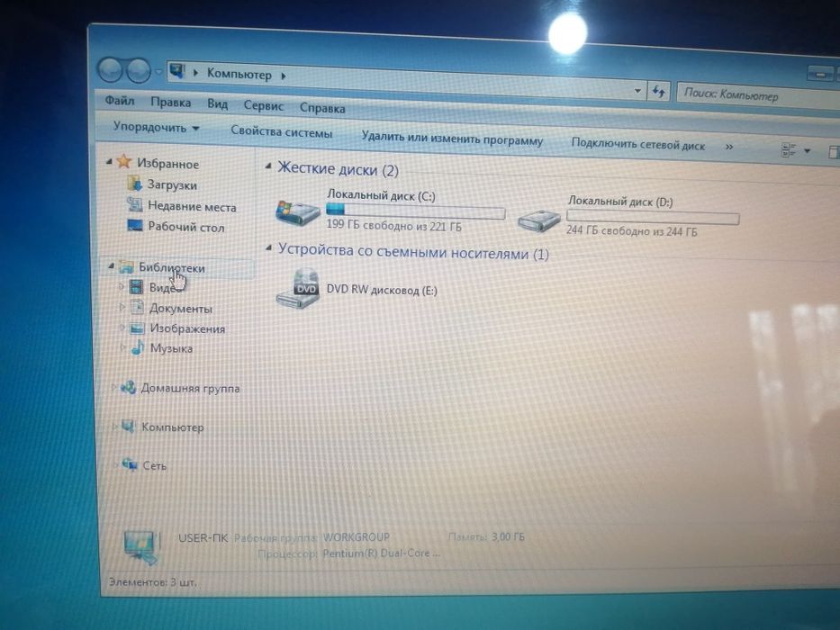The image size is (840, 630).
Task: Expand arrow after Компьютер breadcrumb
Action: click(284, 76)
